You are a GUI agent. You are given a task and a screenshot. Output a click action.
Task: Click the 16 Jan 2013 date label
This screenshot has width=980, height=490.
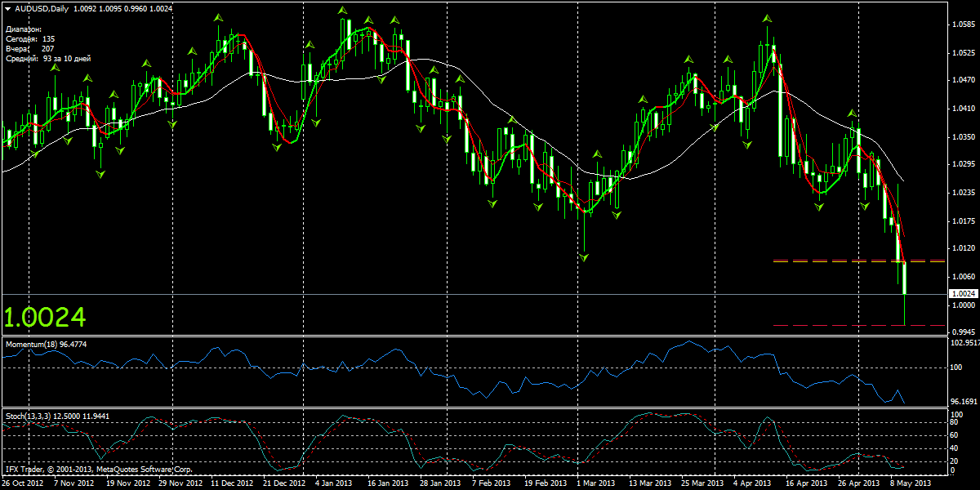(387, 483)
